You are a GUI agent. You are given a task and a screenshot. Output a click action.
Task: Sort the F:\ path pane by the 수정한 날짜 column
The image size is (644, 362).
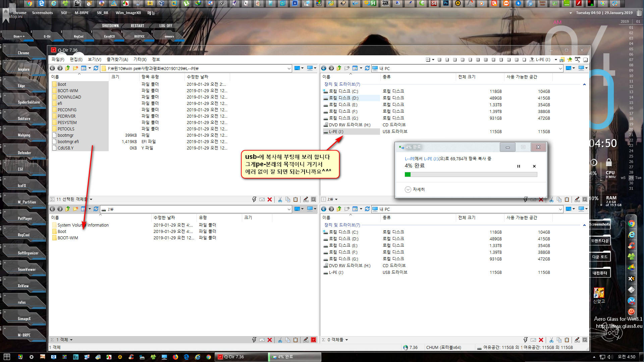coord(206,77)
